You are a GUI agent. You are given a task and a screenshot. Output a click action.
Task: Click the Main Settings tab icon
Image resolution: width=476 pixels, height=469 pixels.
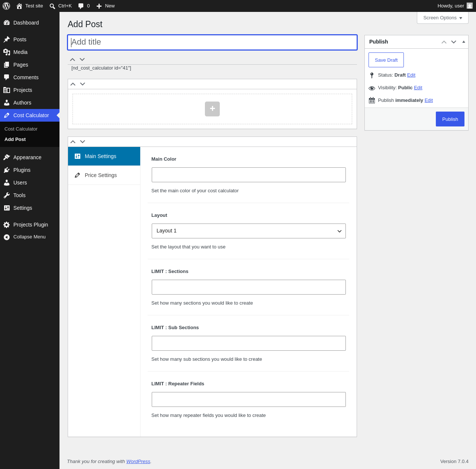click(77, 156)
